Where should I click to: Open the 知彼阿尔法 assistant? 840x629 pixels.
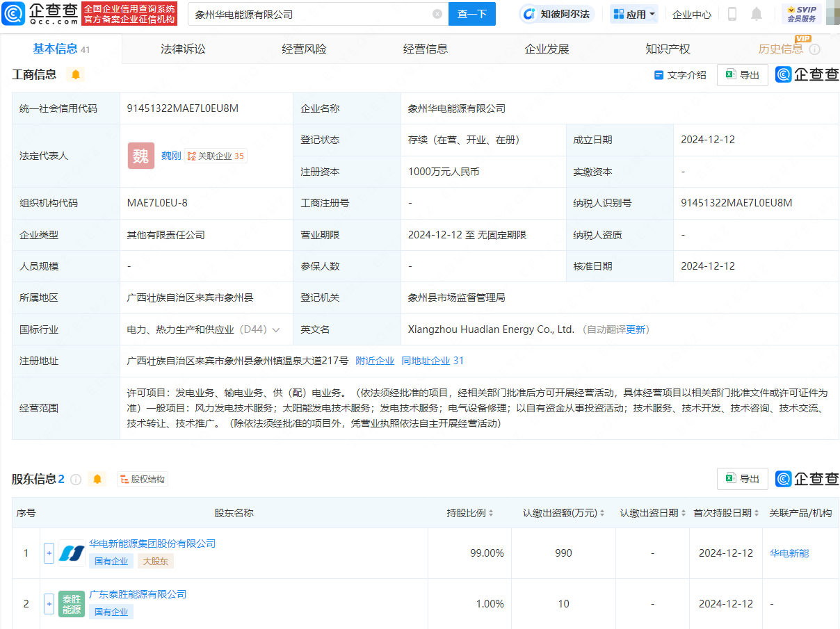click(556, 14)
